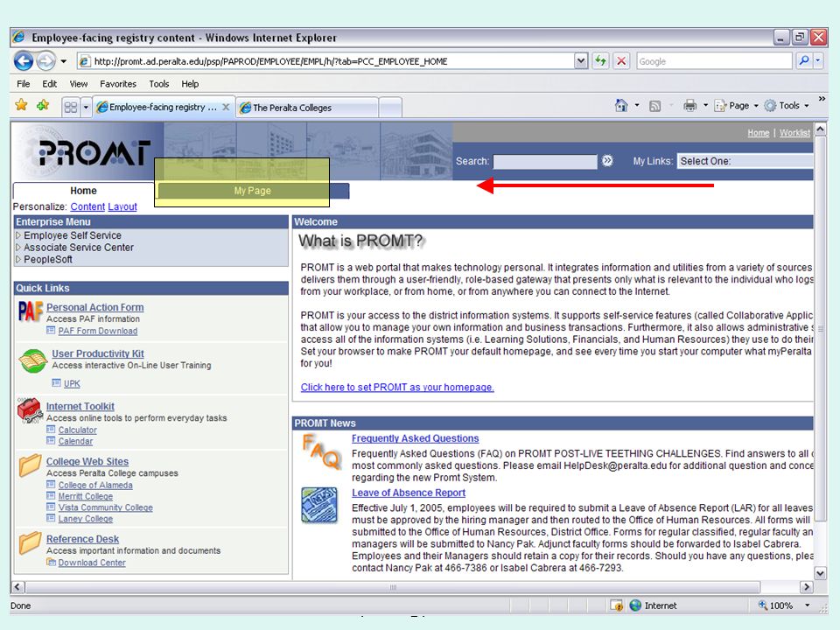Open the search provider options dropdown
This screenshot has width=840, height=630.
[x=818, y=60]
